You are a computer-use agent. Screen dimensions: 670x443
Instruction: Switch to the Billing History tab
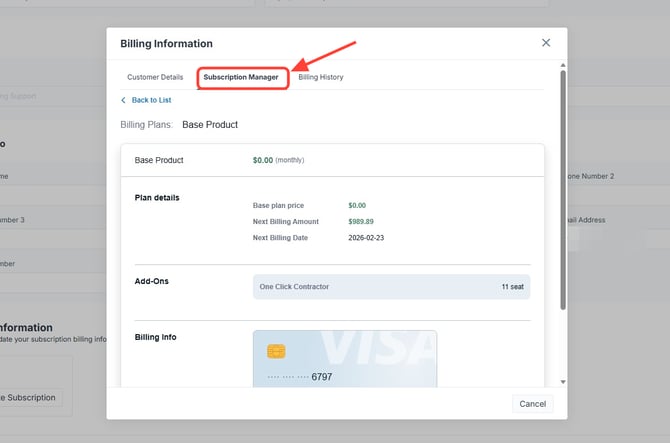click(x=320, y=77)
